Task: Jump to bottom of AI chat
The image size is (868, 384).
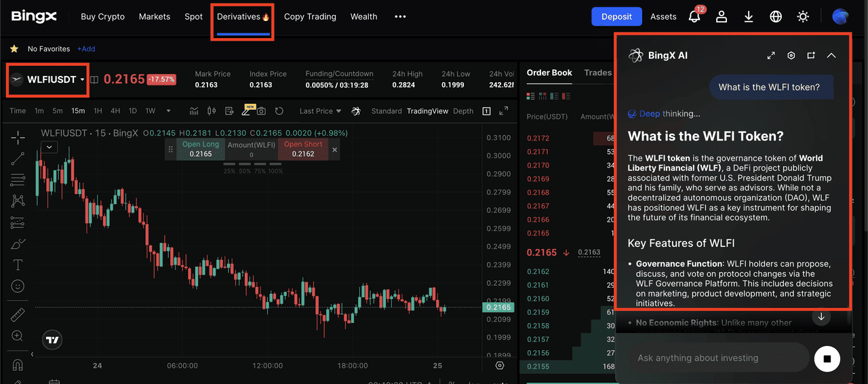Action: (x=821, y=317)
